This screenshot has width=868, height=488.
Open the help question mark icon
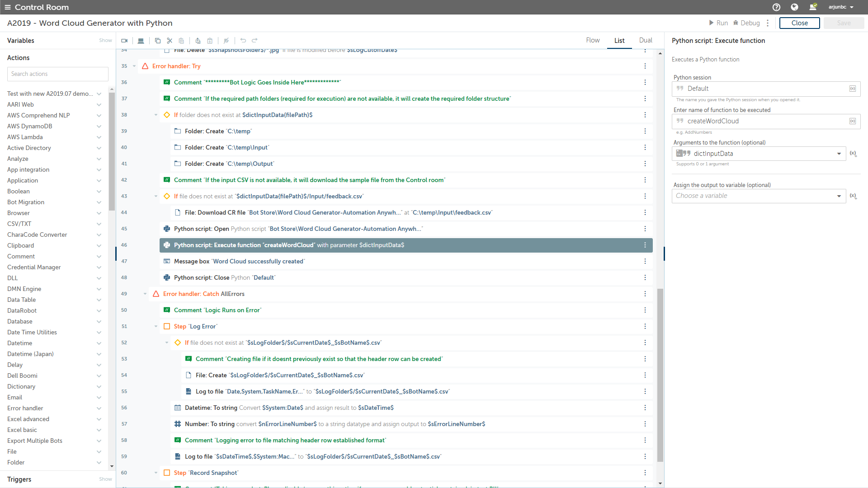click(x=776, y=7)
